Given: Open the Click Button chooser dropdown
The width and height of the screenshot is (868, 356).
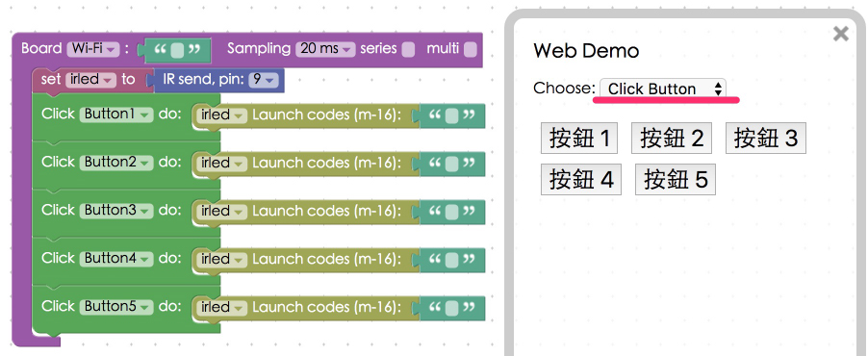Looking at the screenshot, I should click(663, 89).
